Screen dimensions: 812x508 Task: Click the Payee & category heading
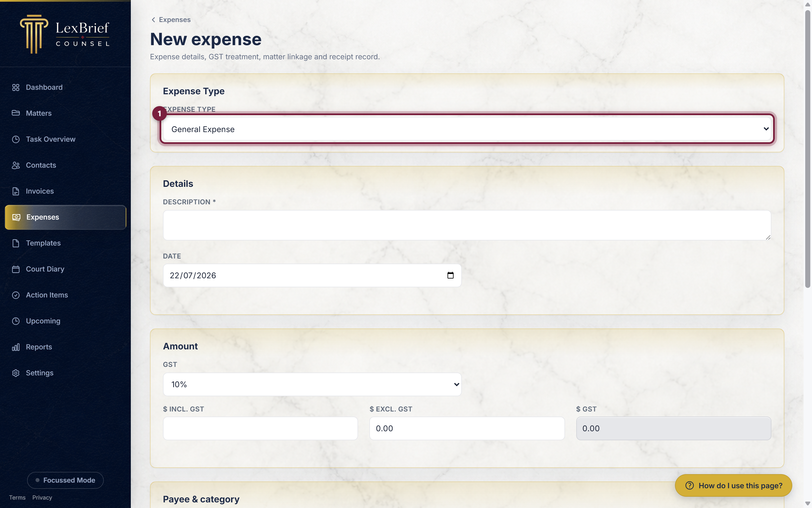[x=201, y=499]
